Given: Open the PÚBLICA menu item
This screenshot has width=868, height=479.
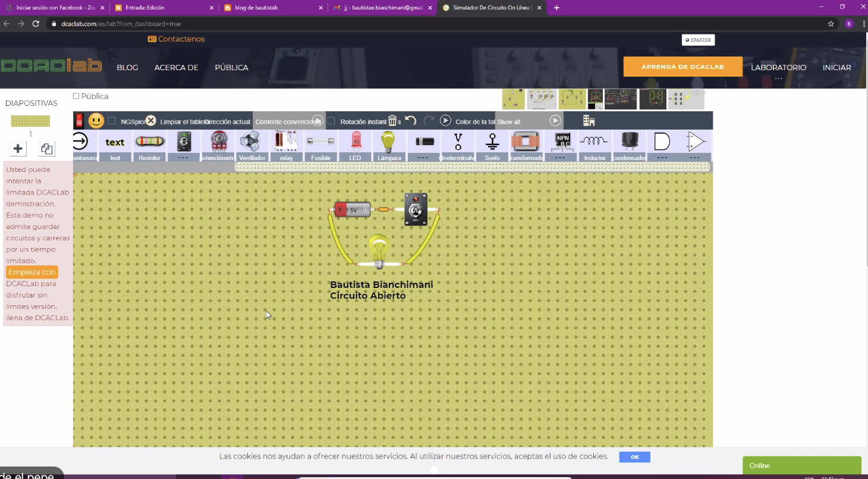Looking at the screenshot, I should coord(231,67).
